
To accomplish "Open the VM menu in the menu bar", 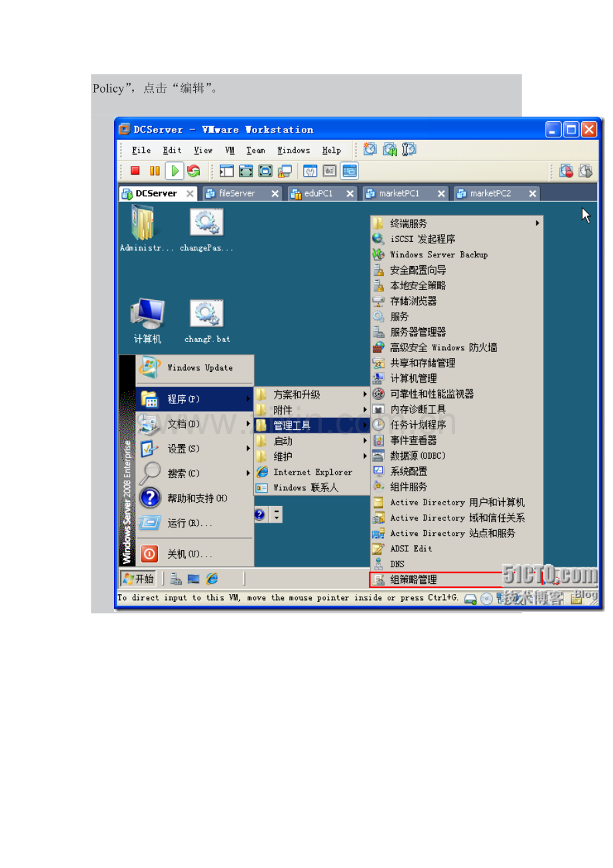I will point(230,150).
